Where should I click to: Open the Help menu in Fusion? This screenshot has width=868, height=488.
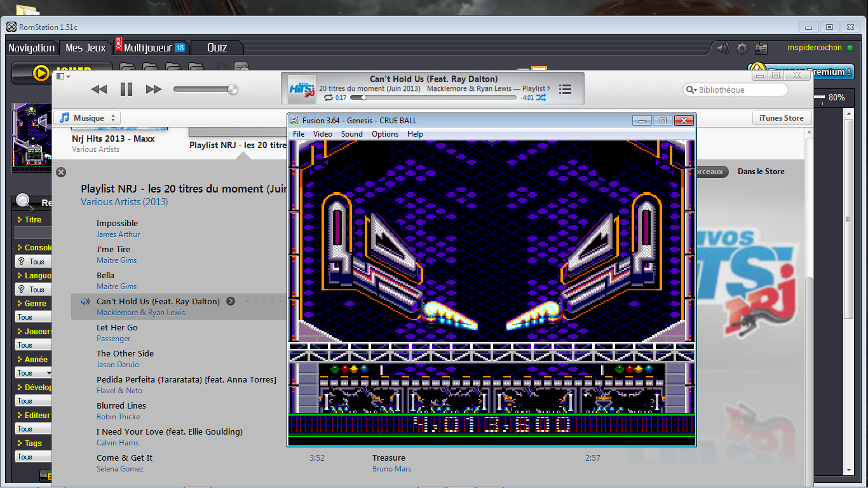(415, 134)
